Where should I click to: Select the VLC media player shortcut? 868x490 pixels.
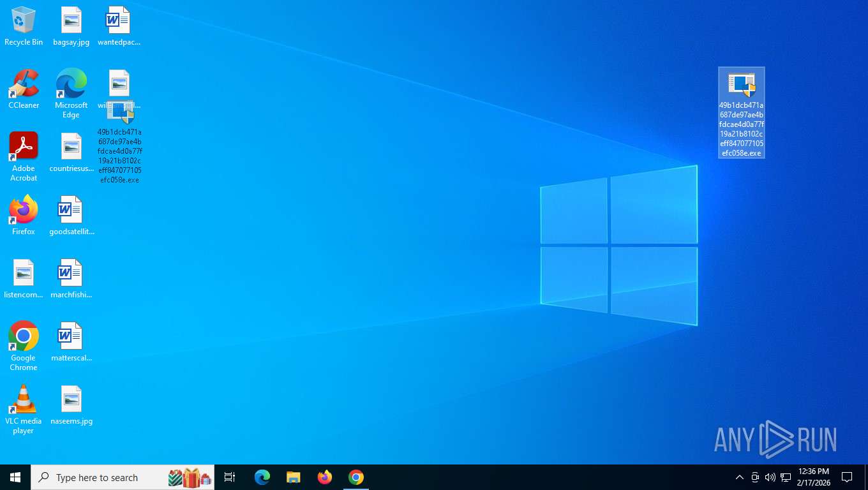click(x=24, y=410)
